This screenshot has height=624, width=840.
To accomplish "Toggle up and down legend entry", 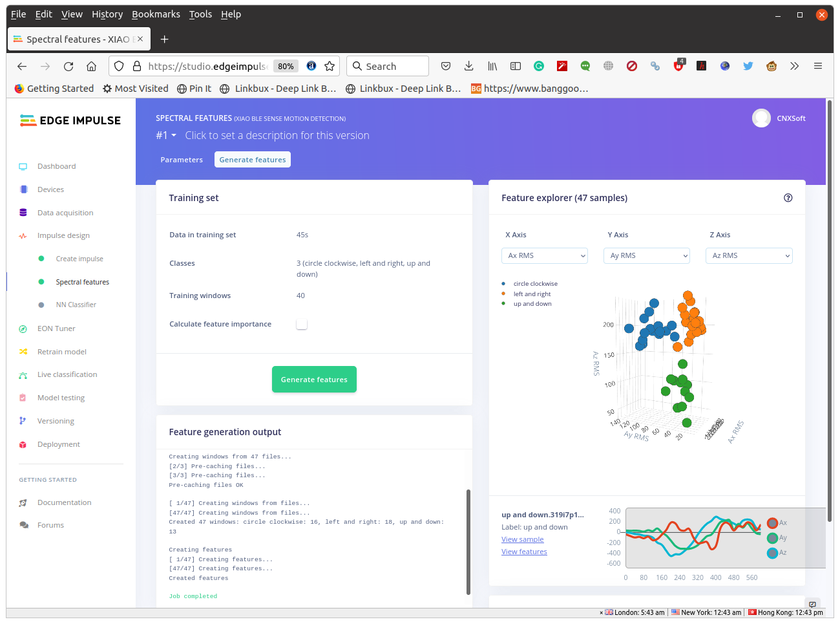I will tap(527, 304).
